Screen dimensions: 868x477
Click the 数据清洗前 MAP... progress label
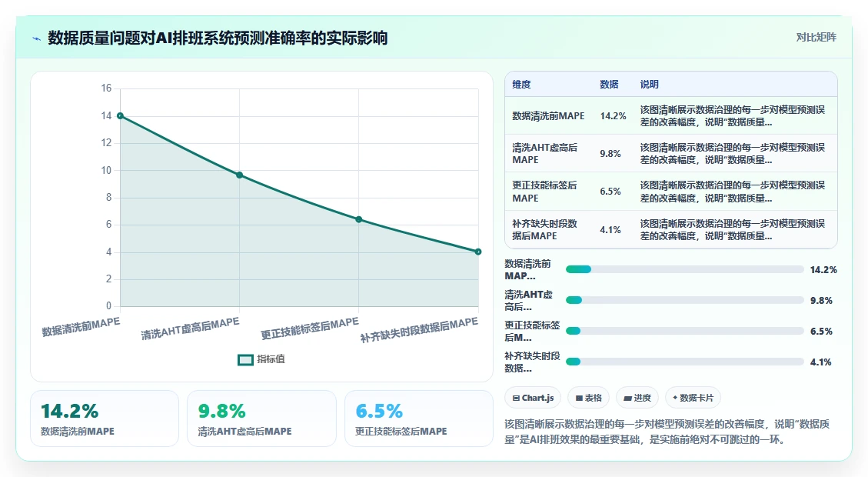[527, 270]
